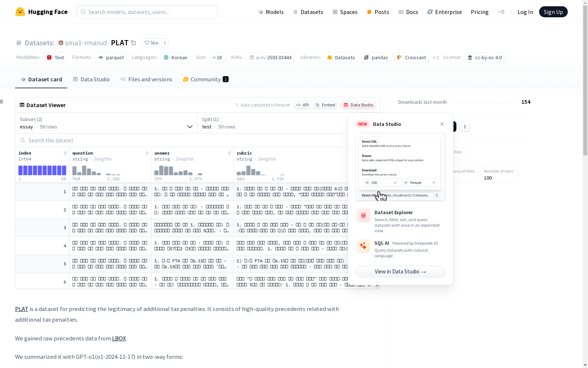
Task: Click the Data Studio button in the viewer header
Action: click(x=358, y=105)
